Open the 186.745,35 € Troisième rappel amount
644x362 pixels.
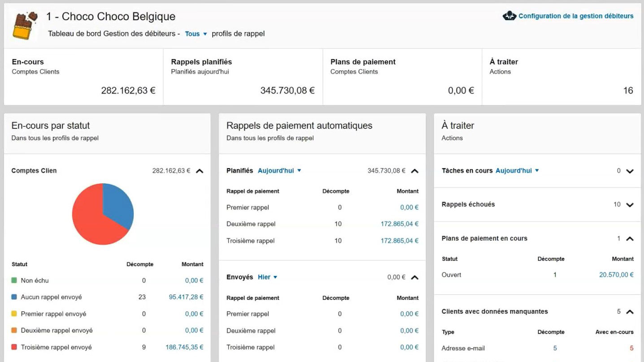coord(184,347)
